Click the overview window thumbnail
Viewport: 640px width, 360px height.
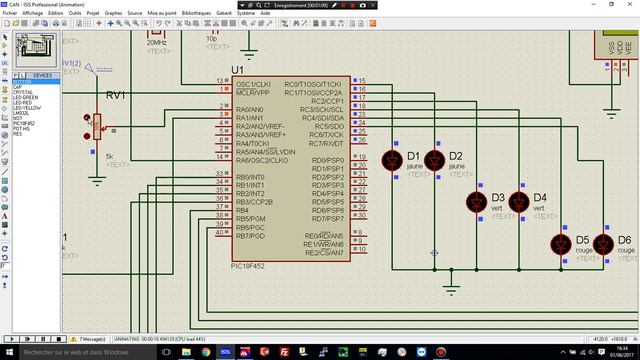pyautogui.click(x=36, y=50)
